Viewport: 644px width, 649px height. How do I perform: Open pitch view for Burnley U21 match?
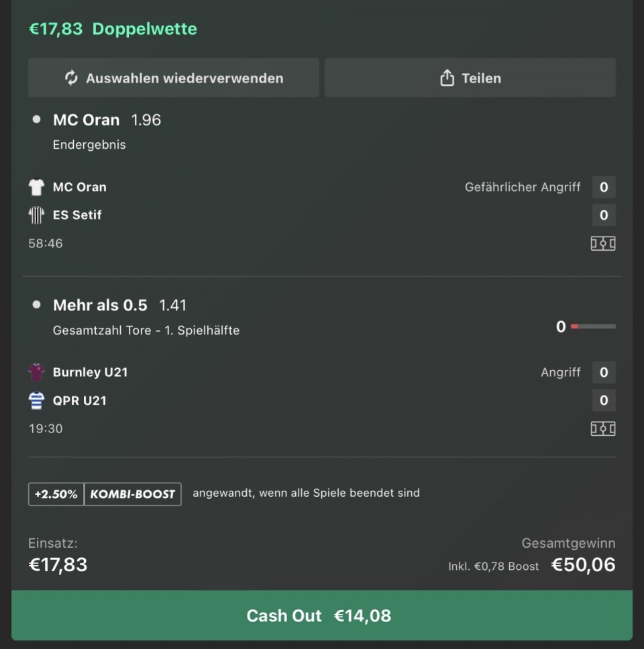click(x=602, y=428)
